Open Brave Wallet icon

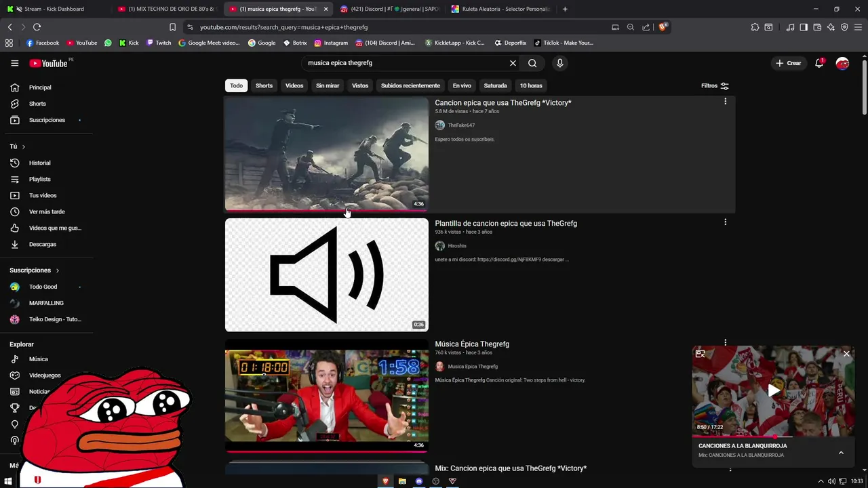[x=817, y=27]
